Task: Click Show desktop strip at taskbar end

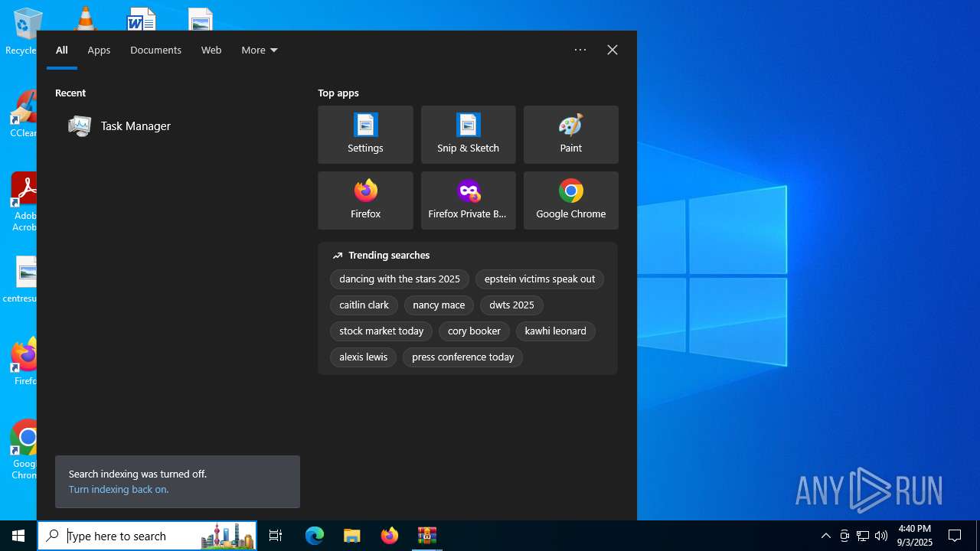Action: pos(978,536)
